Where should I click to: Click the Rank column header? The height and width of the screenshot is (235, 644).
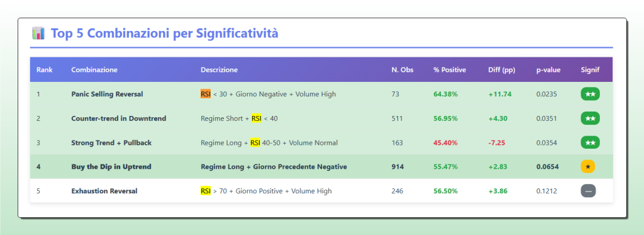(x=45, y=70)
